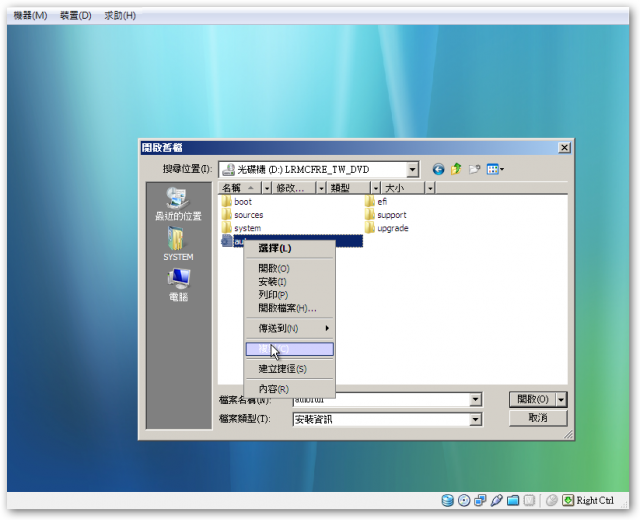Image resolution: width=640 pixels, height=520 pixels.
Task: Click the 開啟(O) dialog button
Action: pyautogui.click(x=533, y=400)
